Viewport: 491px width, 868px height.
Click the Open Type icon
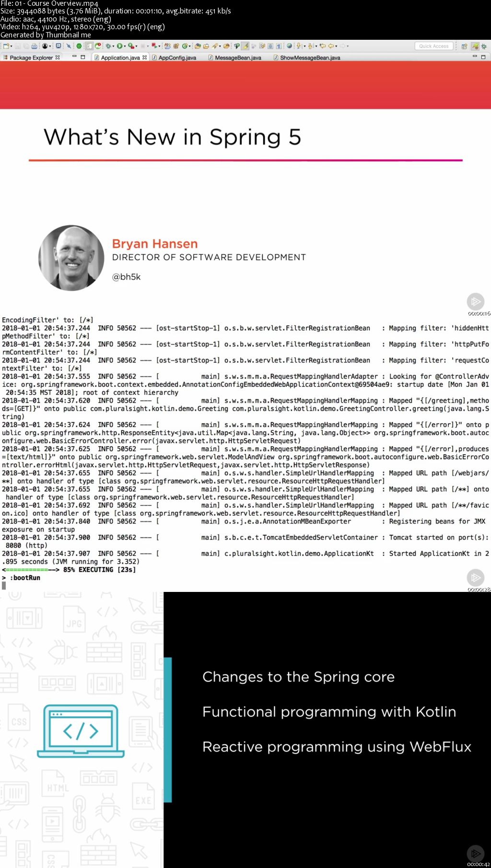198,46
